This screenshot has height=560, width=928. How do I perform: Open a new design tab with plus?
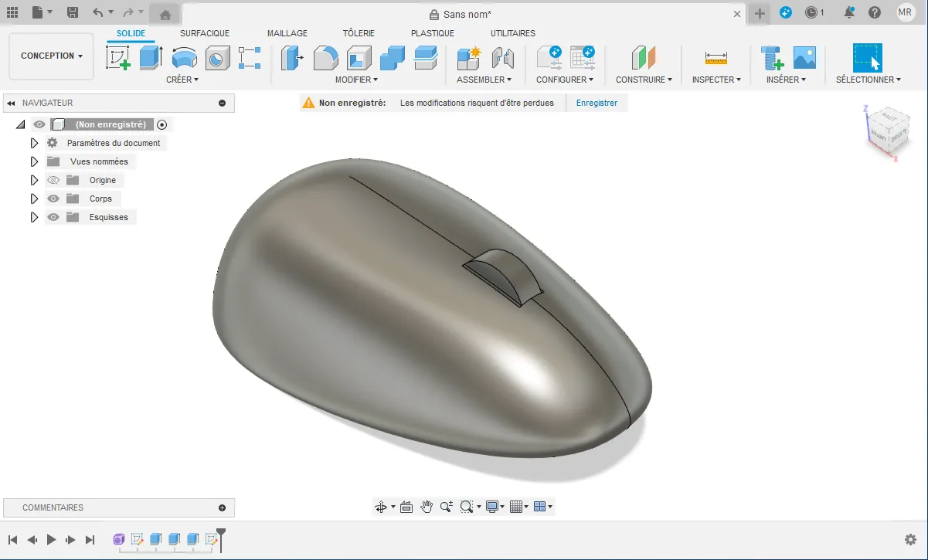tap(760, 13)
